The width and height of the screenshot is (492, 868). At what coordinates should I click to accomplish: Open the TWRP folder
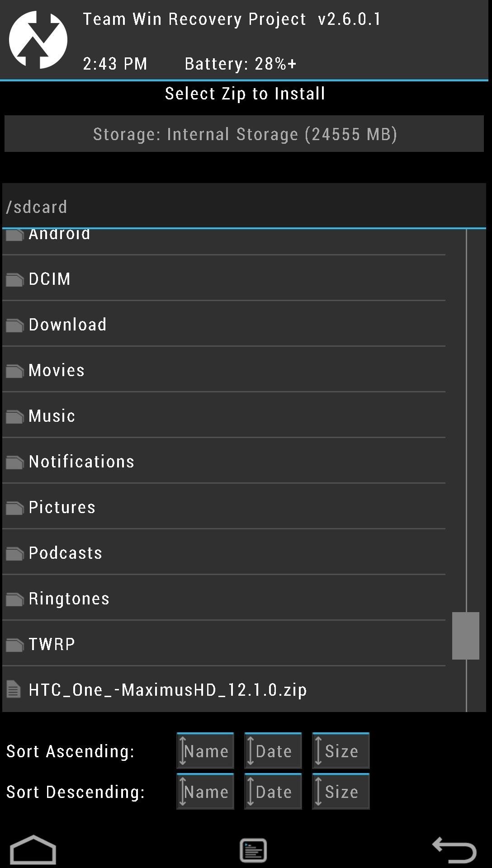click(224, 644)
